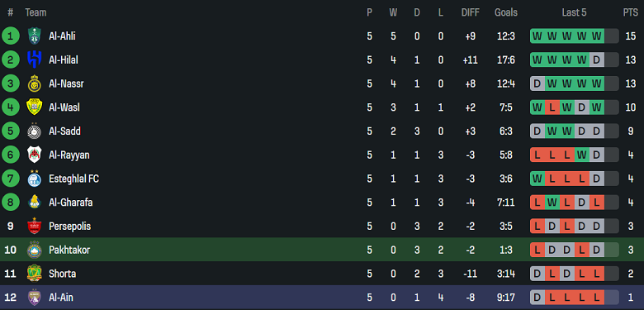Image resolution: width=644 pixels, height=310 pixels.
Task: Open the Al-Nassr yellow crest
Action: tap(34, 83)
